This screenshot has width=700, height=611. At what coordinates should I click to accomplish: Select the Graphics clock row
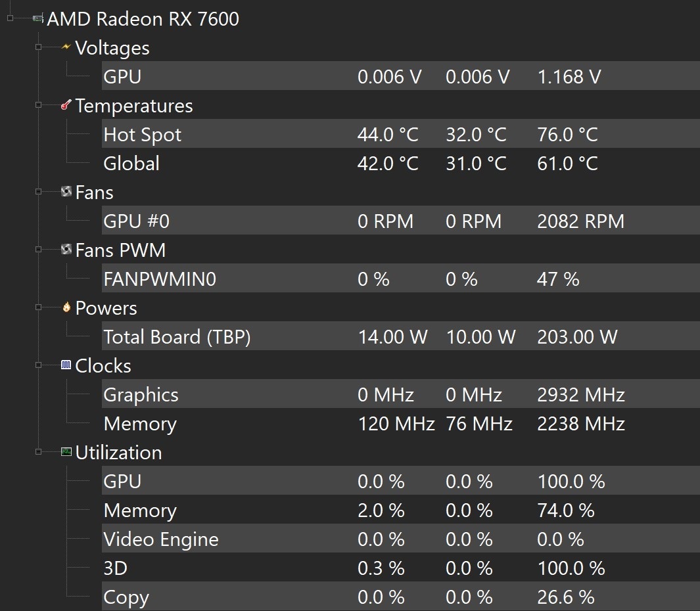[x=141, y=395]
